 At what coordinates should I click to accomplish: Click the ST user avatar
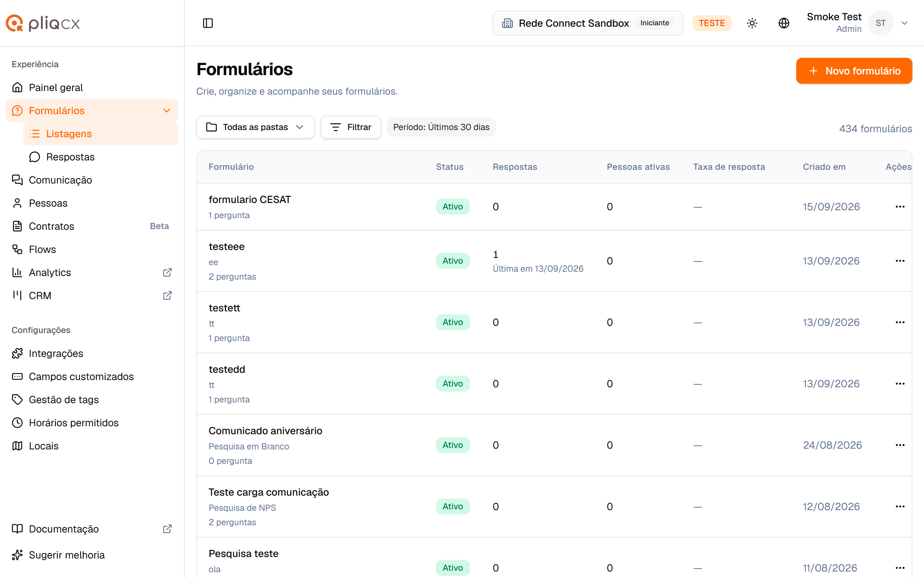(880, 23)
